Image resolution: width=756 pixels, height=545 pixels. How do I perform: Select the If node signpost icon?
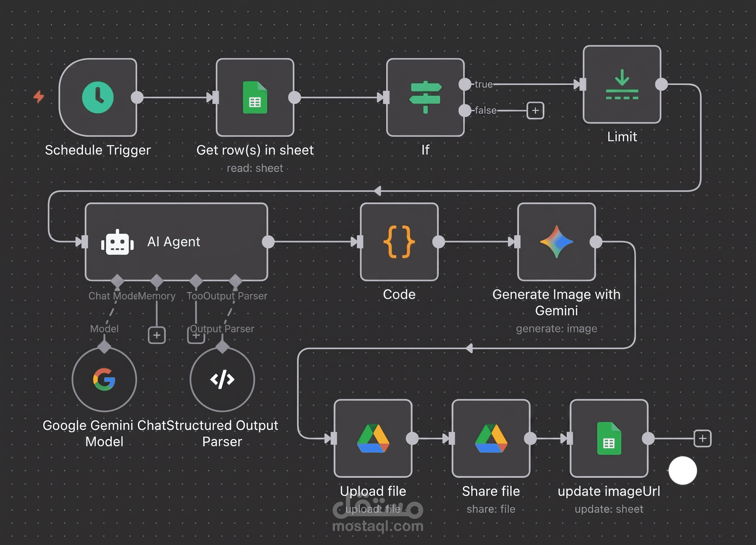point(425,97)
